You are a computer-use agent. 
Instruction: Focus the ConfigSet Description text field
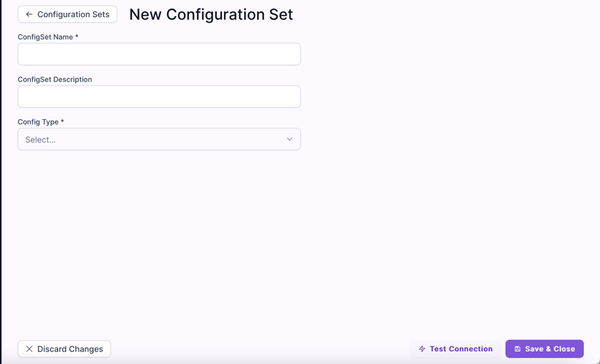pyautogui.click(x=159, y=97)
